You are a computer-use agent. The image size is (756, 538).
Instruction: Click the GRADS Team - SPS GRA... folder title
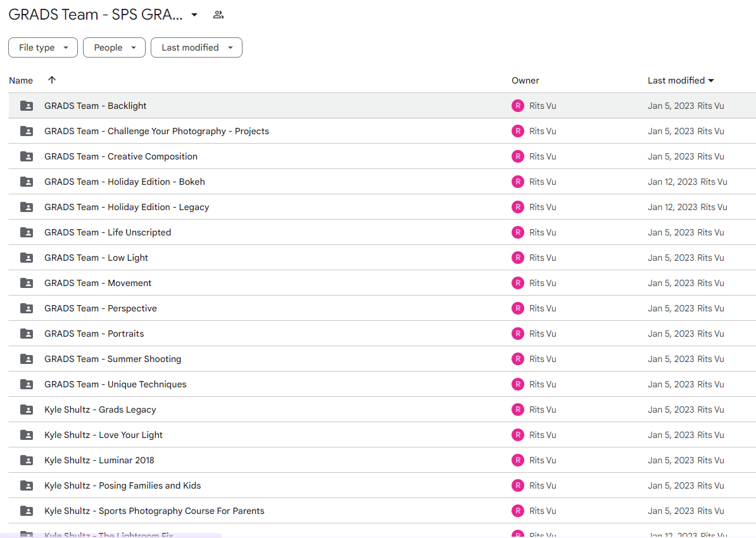[x=96, y=15]
